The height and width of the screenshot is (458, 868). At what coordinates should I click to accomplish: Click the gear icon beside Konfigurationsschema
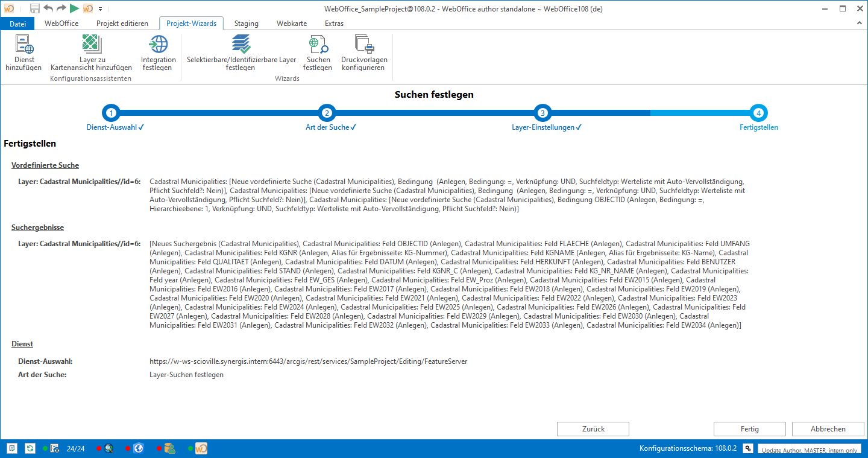747,448
